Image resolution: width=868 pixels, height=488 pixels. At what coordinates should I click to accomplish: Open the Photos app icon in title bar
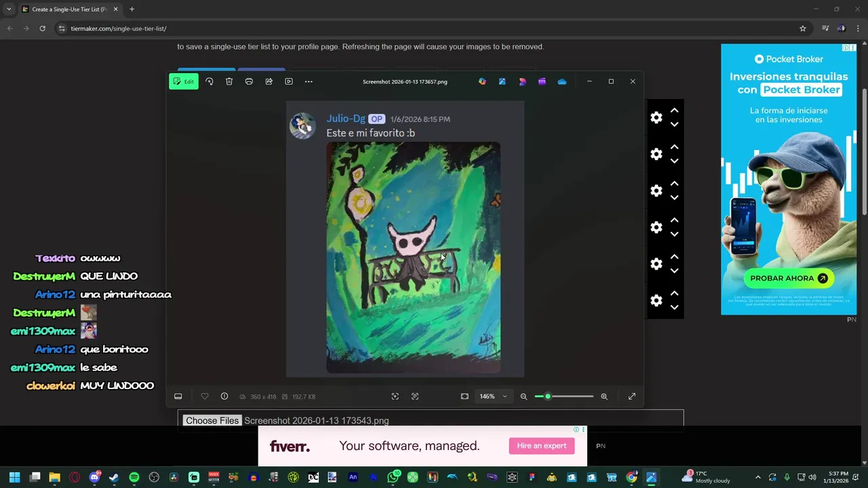502,81
